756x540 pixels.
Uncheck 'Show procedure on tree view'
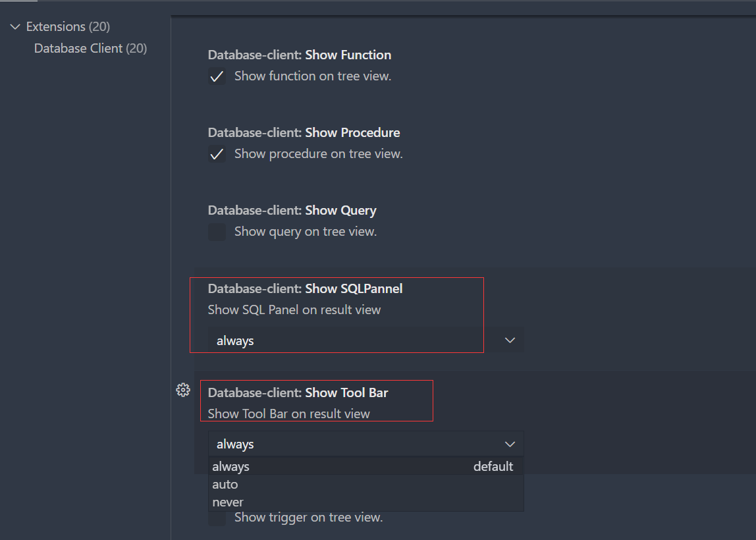coord(217,154)
